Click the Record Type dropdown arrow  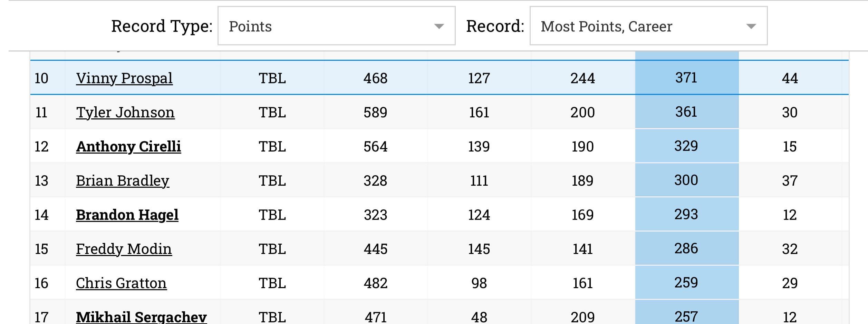(x=439, y=26)
